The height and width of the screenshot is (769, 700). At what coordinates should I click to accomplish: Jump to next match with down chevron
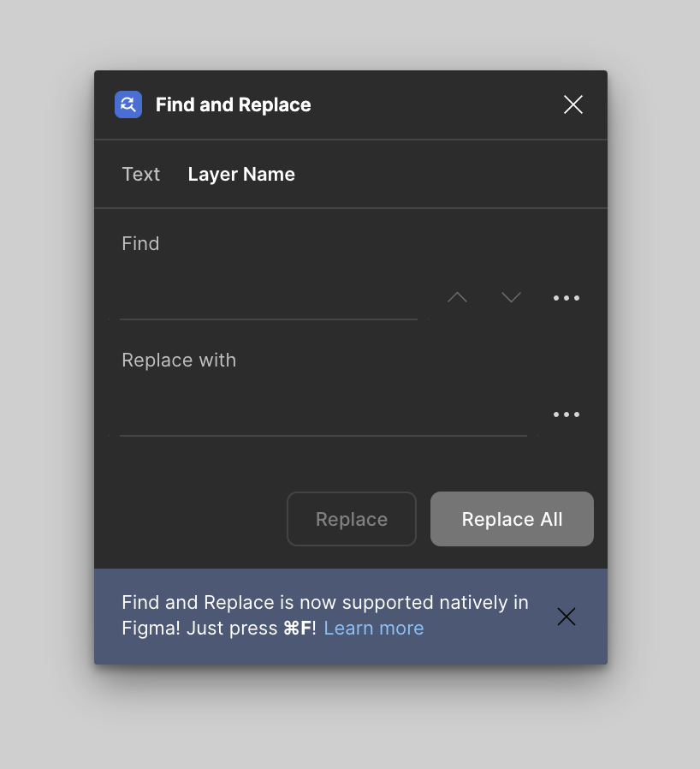511,297
